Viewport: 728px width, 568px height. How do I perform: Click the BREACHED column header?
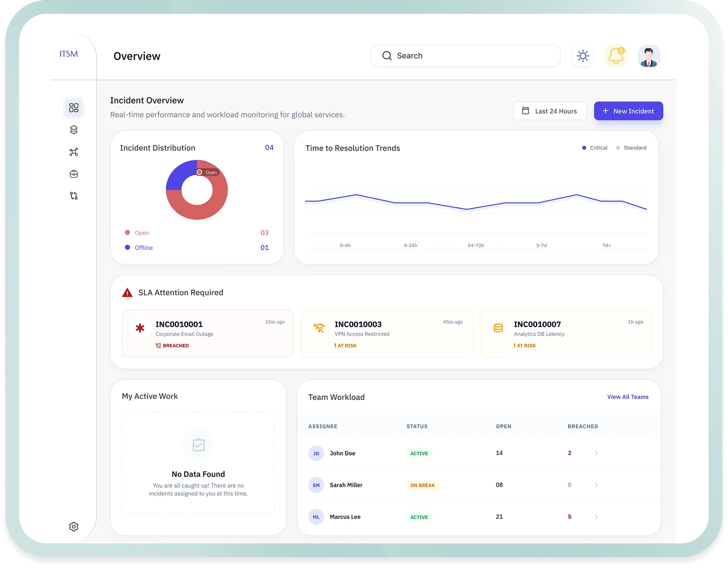[583, 426]
